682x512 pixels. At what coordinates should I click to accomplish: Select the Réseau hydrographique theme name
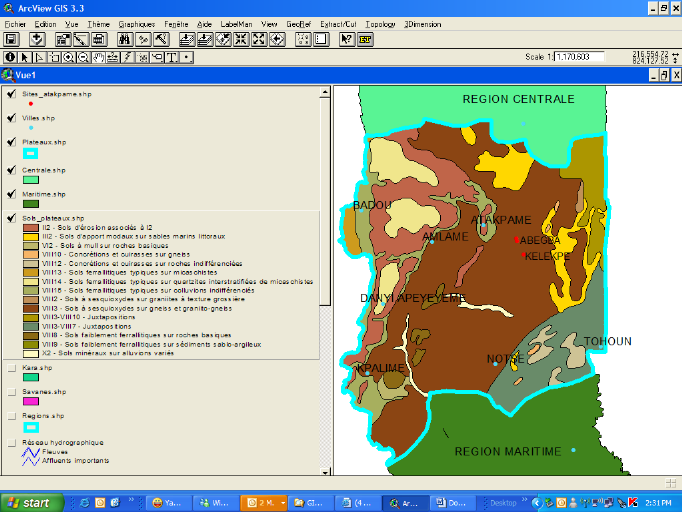coord(62,441)
